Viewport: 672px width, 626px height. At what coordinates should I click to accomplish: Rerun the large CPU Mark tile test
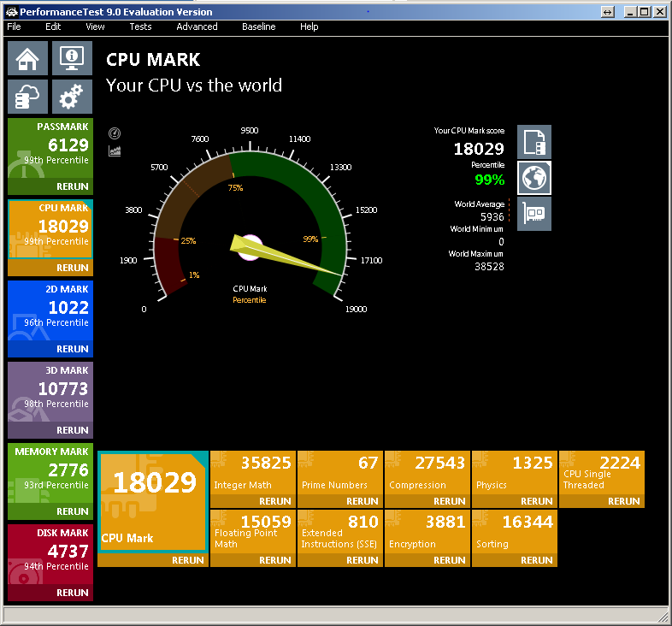coord(153,560)
